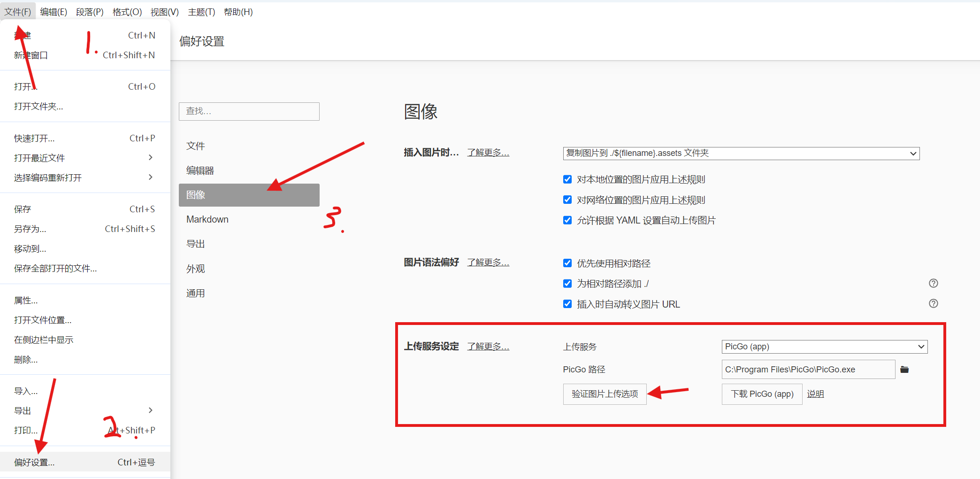Click the PicGo 路径 input field
Image resolution: width=980 pixels, height=479 pixels.
click(808, 370)
